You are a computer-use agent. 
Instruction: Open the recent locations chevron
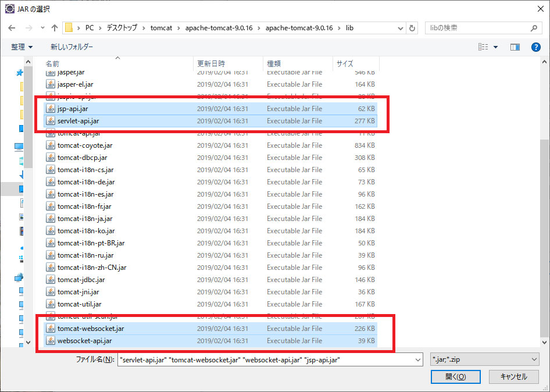click(x=42, y=28)
